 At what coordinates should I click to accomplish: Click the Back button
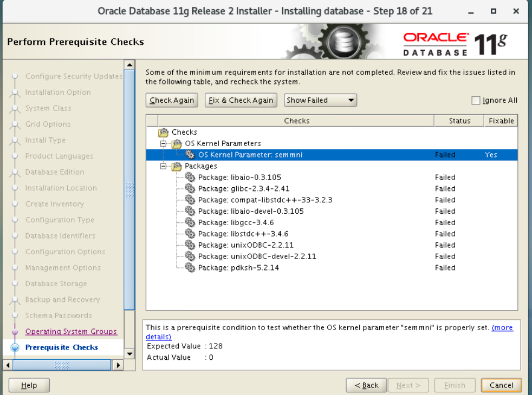pyautogui.click(x=366, y=385)
